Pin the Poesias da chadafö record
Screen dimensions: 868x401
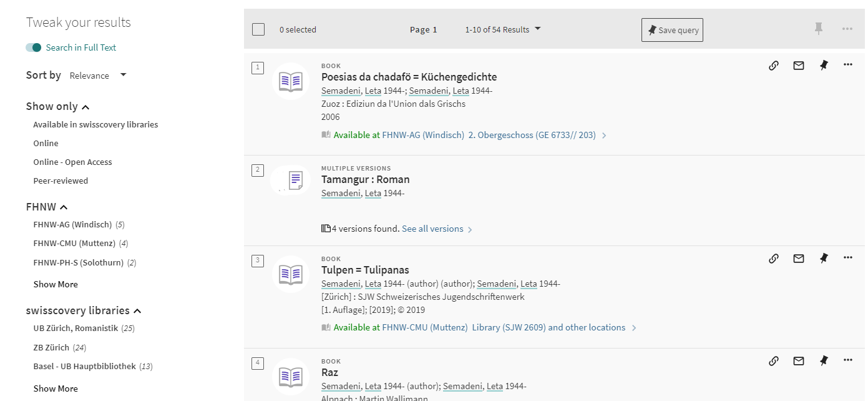coord(824,65)
